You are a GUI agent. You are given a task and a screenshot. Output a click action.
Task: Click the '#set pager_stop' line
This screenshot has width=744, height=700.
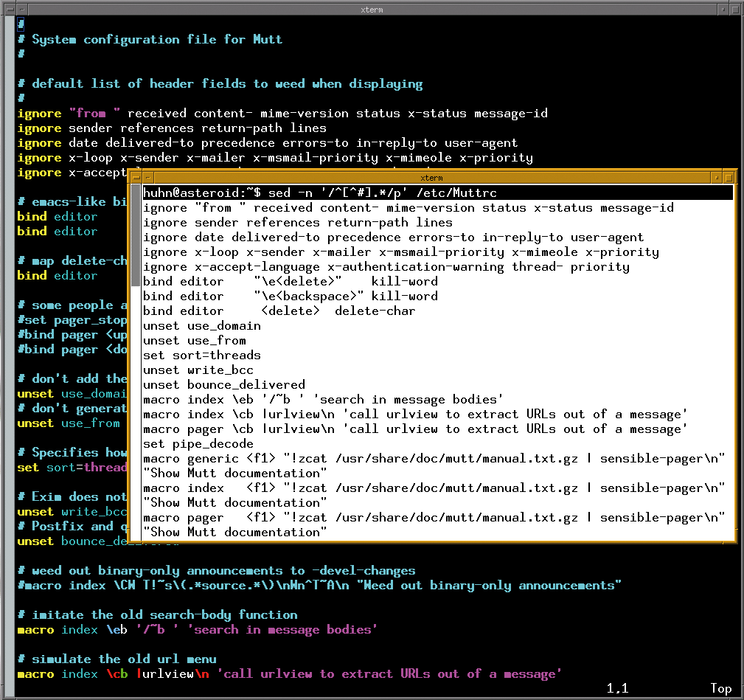tap(72, 320)
